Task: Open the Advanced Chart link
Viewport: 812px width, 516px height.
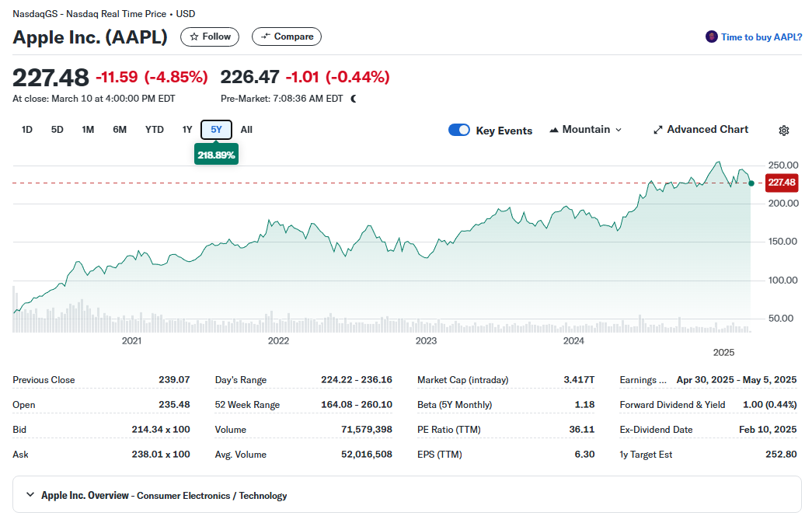Action: [x=701, y=130]
